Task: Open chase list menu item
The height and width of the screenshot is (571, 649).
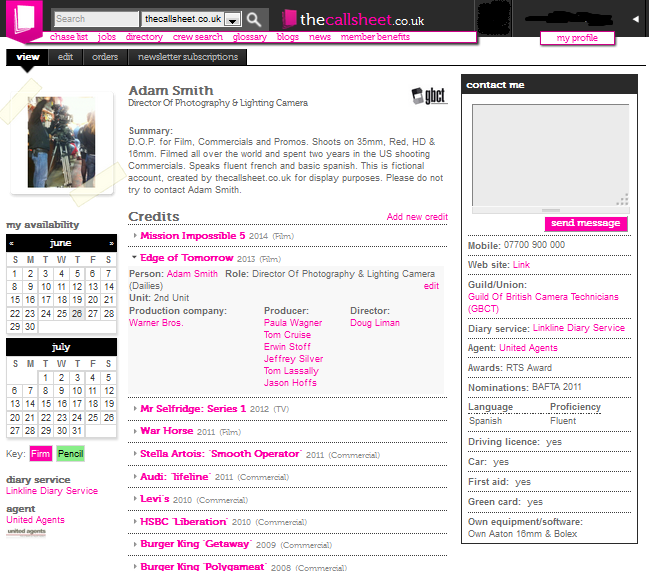Action: 69,37
